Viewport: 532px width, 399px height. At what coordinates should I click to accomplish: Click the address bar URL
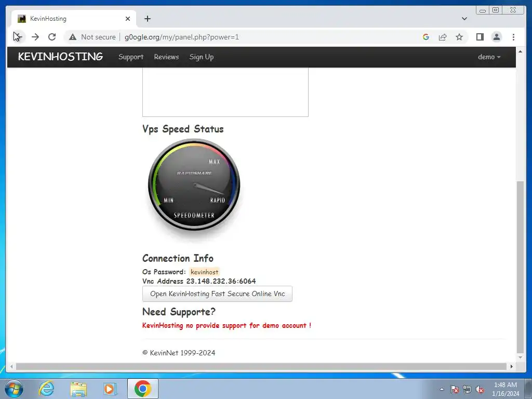181,37
